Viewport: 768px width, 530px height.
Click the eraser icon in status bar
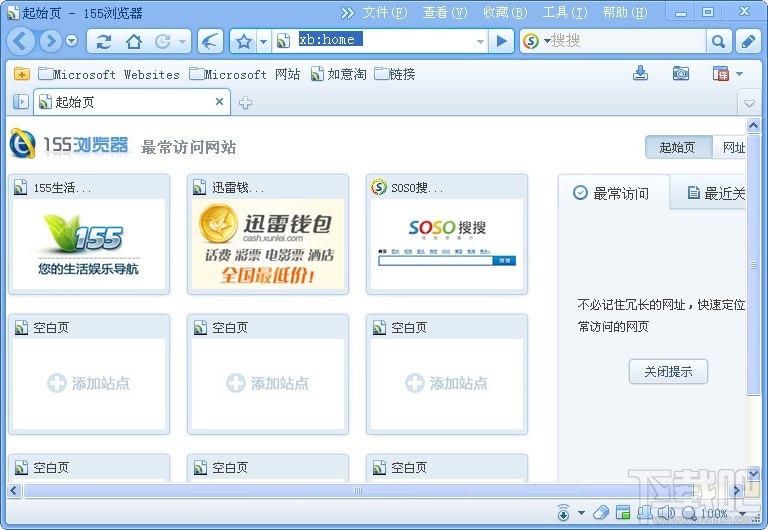point(601,512)
